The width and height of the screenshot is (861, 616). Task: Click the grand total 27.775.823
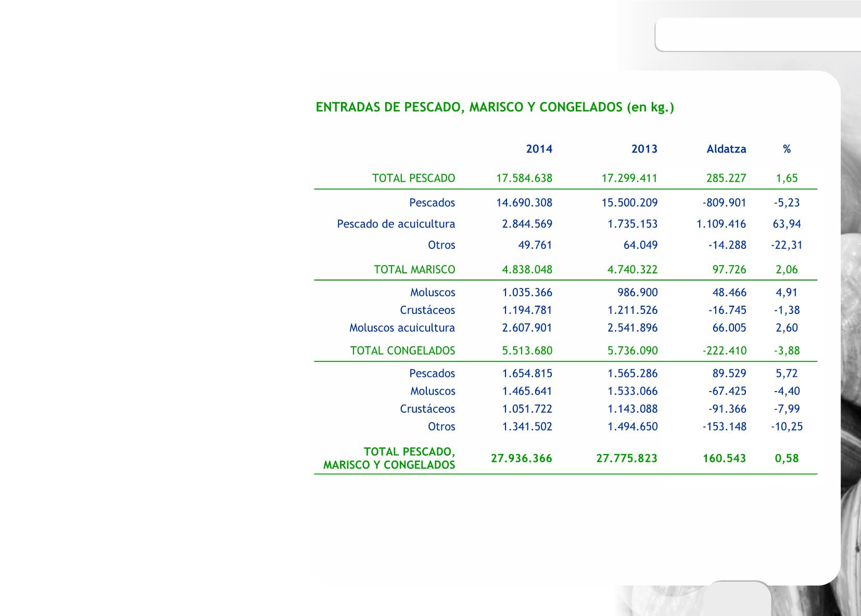pos(627,458)
